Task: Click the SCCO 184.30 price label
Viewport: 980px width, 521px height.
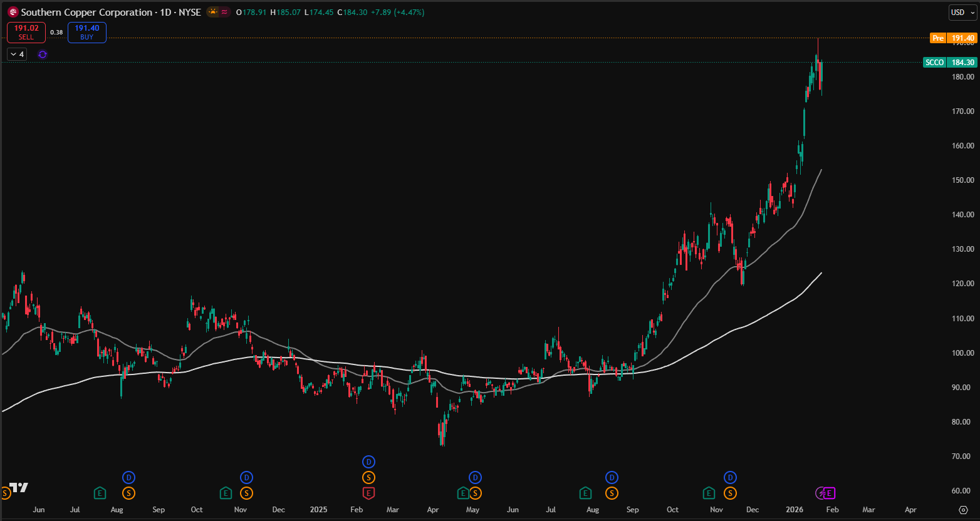Action: (x=950, y=63)
